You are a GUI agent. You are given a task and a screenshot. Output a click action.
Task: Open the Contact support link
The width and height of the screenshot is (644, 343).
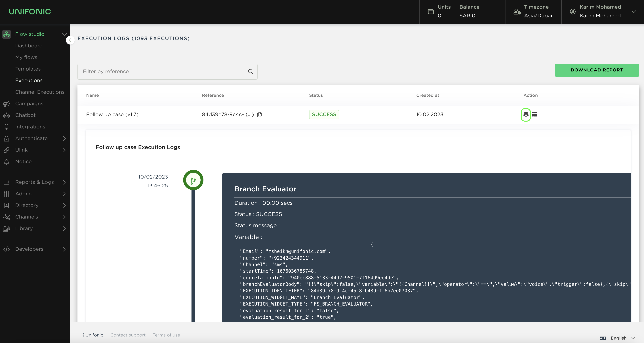coord(128,335)
